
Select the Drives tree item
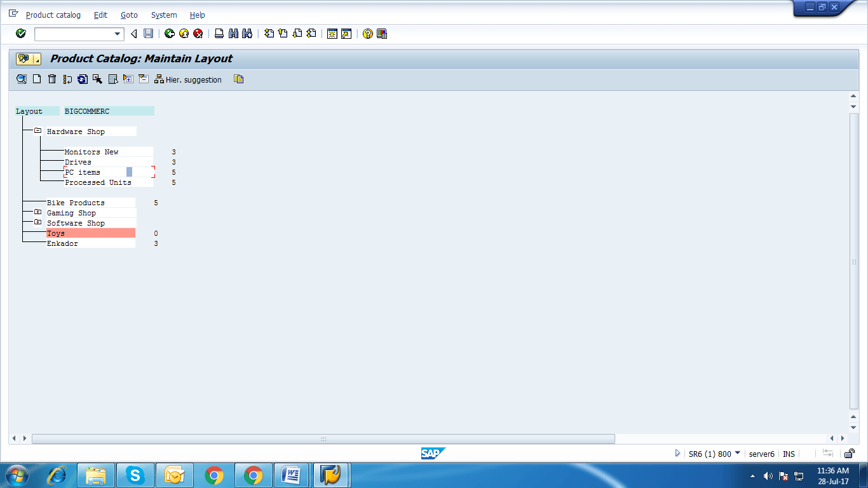tap(109, 162)
